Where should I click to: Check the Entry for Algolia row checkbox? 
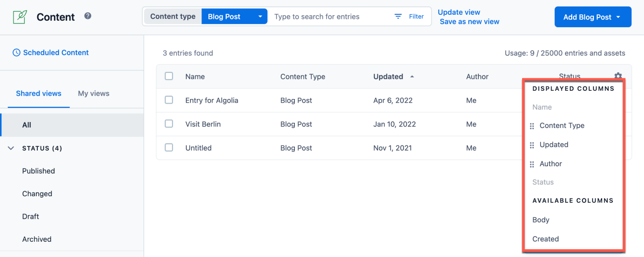(x=169, y=100)
